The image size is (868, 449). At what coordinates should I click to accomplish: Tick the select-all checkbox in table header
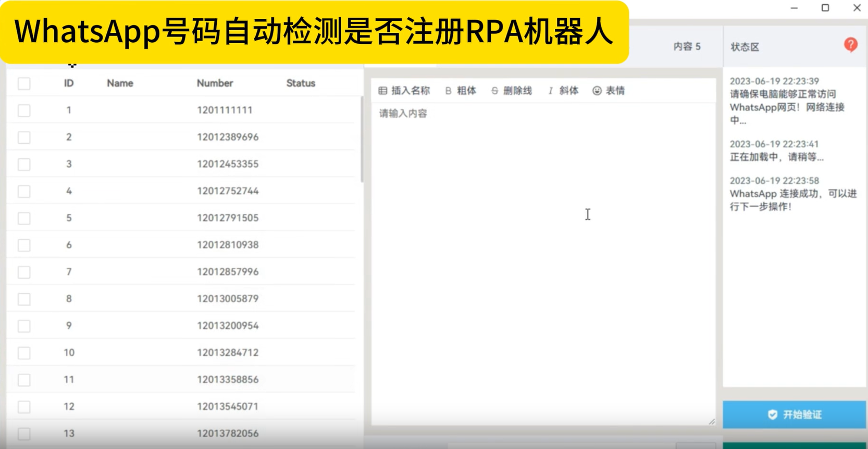click(24, 83)
